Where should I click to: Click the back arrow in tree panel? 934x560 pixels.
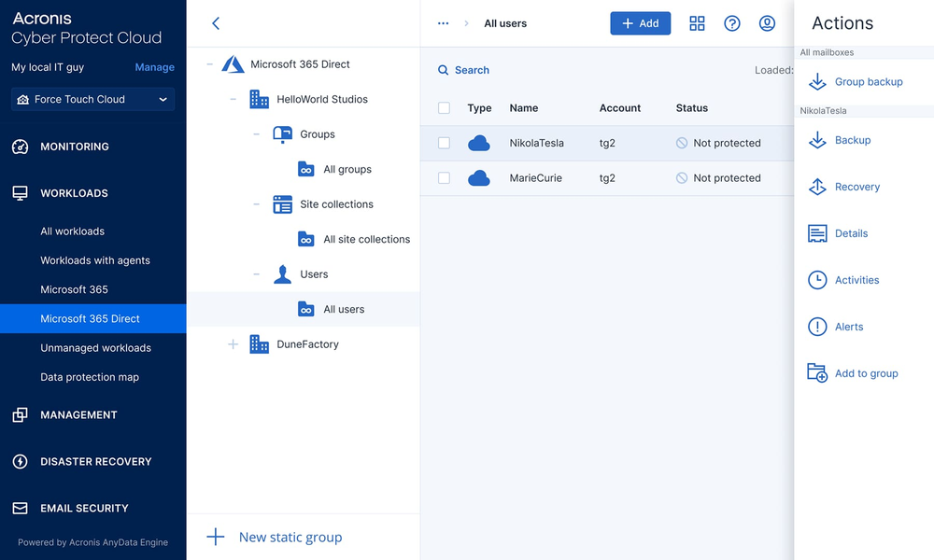(216, 23)
